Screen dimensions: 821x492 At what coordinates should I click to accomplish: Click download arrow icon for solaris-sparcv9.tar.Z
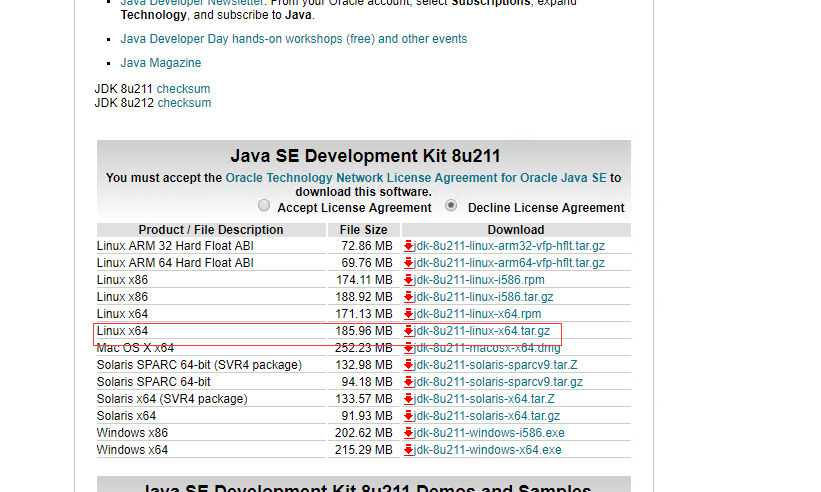point(408,365)
